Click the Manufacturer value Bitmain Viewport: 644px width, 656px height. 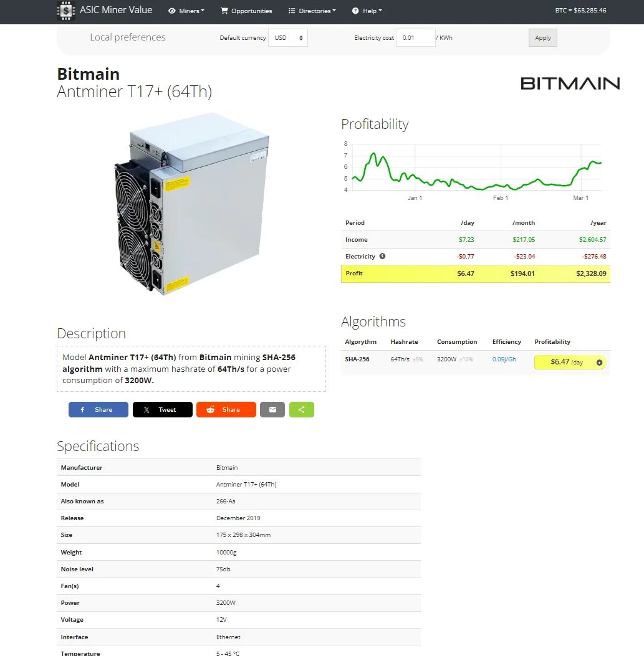click(227, 468)
